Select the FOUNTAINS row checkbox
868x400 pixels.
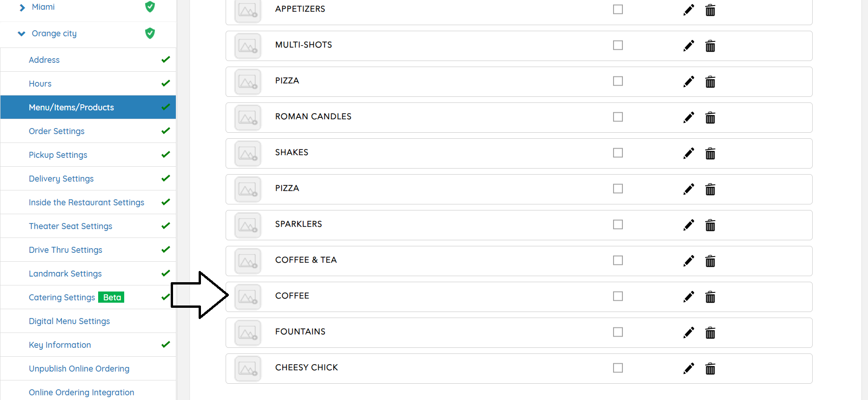618,332
